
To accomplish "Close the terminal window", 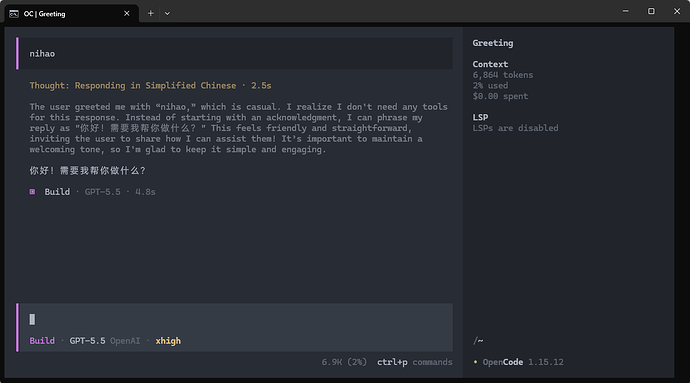I will pos(677,11).
